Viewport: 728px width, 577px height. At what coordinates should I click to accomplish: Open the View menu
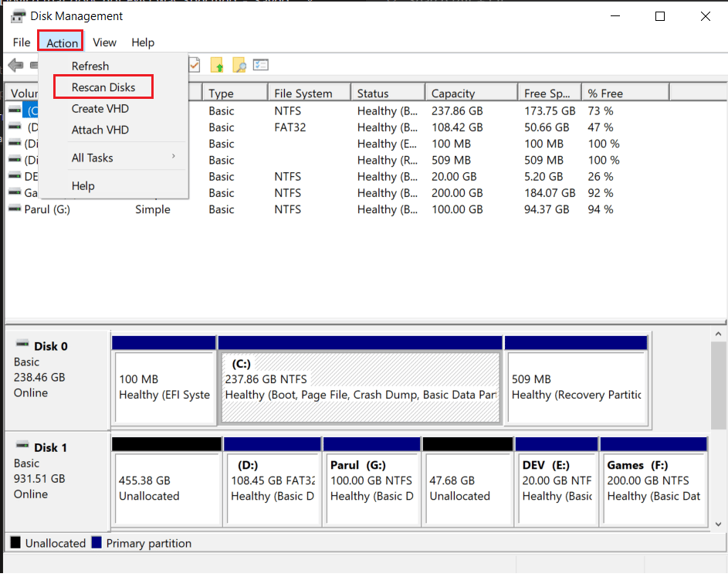[104, 42]
